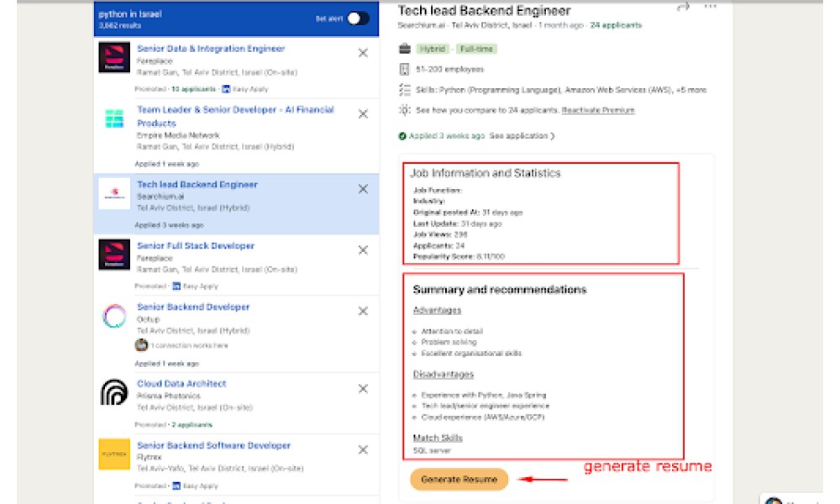Click the Advantages subheading
Viewport: 840px width, 504px height.
point(437,311)
